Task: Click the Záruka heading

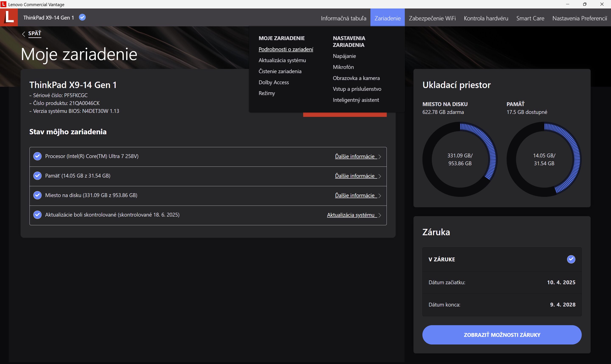Action: (x=436, y=232)
